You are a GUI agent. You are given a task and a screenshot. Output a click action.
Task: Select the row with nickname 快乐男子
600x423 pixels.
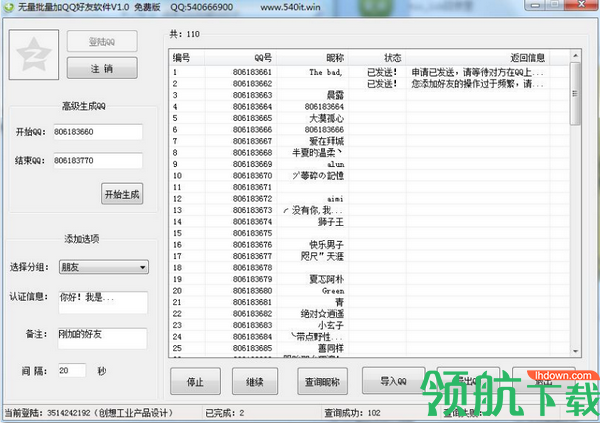pos(369,245)
